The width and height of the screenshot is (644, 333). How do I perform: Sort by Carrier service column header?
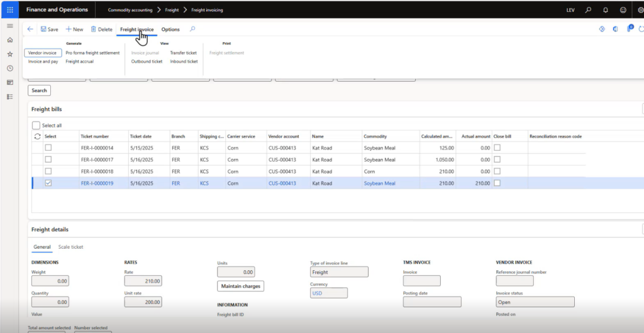click(x=241, y=136)
